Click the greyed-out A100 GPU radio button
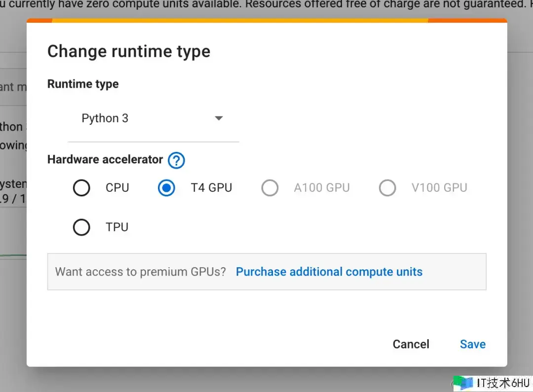This screenshot has width=533, height=392. [270, 188]
